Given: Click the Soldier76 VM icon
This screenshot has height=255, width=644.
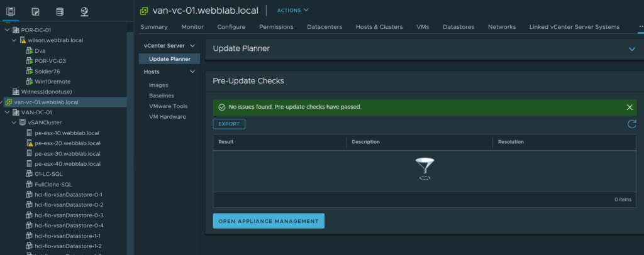Looking at the screenshot, I should pos(29,72).
